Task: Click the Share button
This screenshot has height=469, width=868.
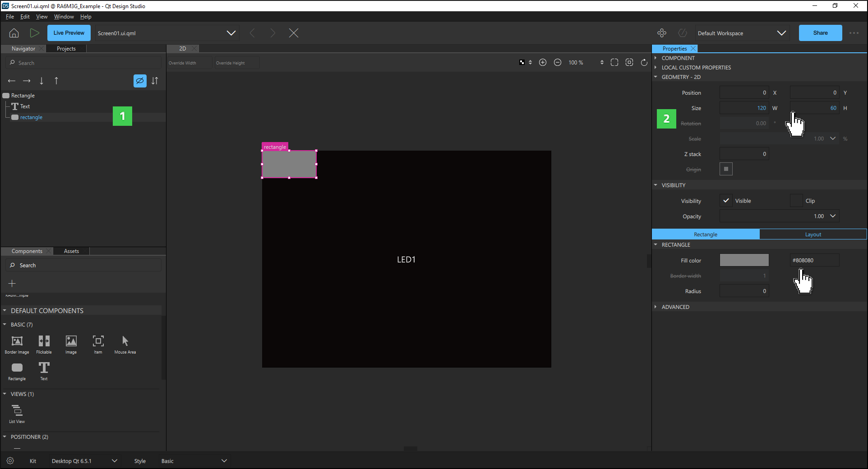Action: (820, 33)
